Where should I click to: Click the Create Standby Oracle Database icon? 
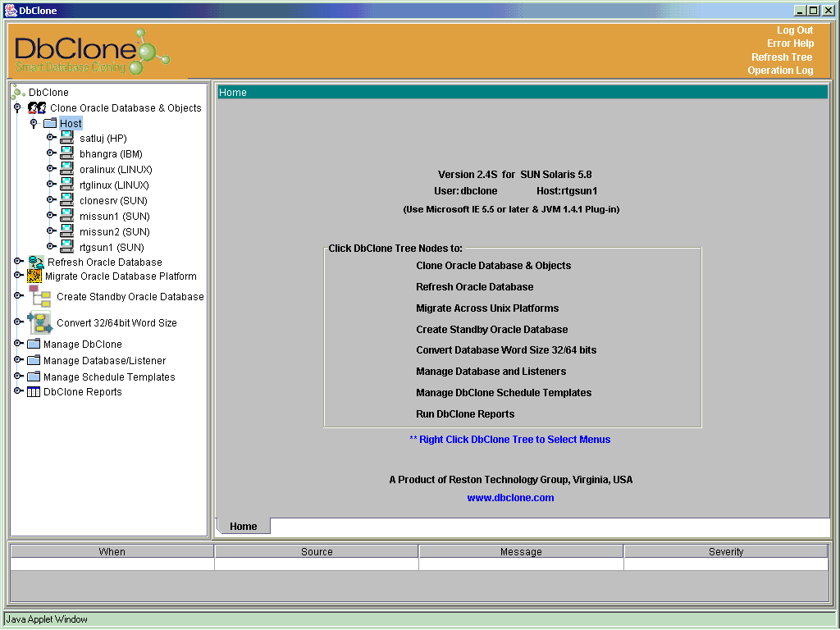click(40, 296)
